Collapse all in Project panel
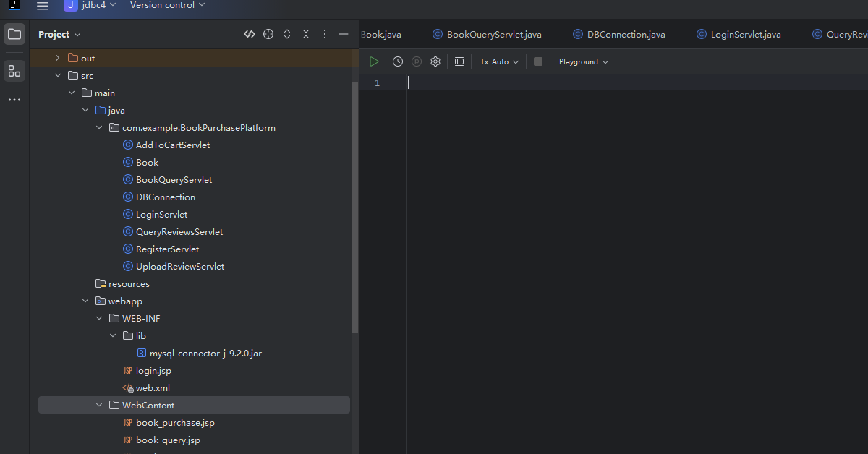This screenshot has width=868, height=454. 306,34
